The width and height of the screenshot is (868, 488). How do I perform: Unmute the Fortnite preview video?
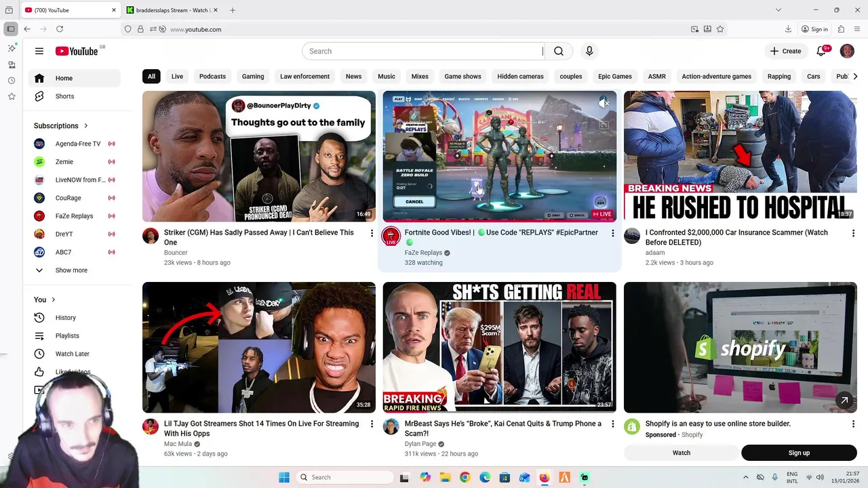point(604,103)
